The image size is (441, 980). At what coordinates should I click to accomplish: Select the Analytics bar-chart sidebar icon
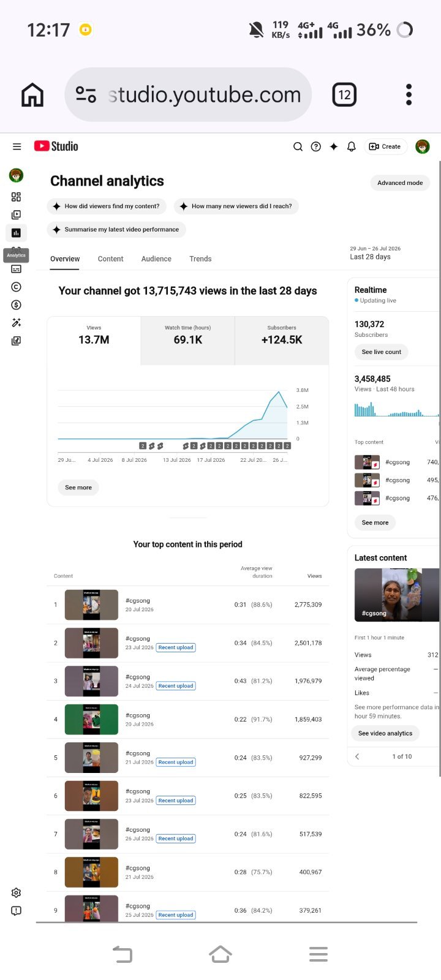pyautogui.click(x=17, y=233)
